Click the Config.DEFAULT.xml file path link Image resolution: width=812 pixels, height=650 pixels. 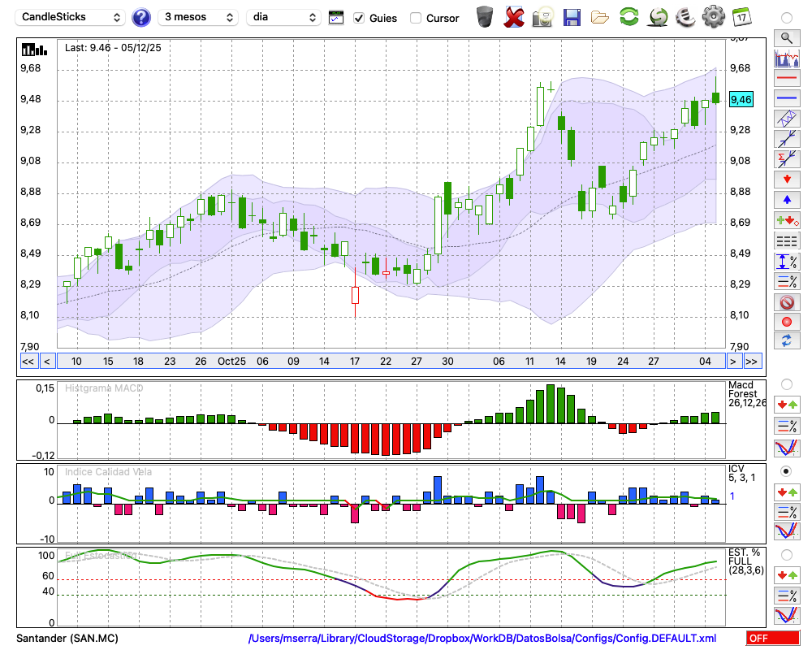click(482, 639)
